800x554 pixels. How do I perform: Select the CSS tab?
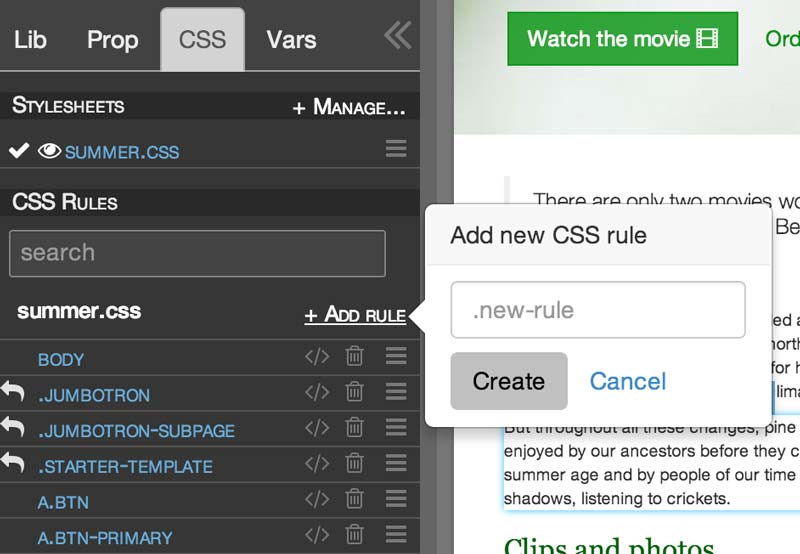click(x=203, y=39)
